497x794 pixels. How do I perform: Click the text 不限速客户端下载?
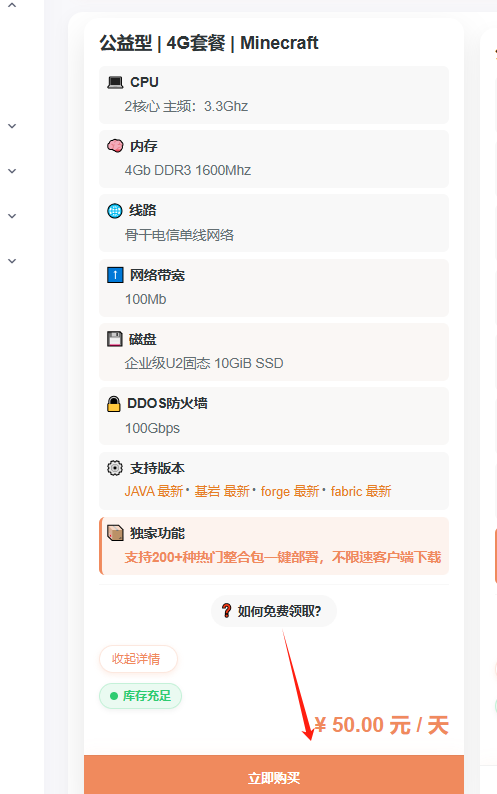click(x=387, y=557)
